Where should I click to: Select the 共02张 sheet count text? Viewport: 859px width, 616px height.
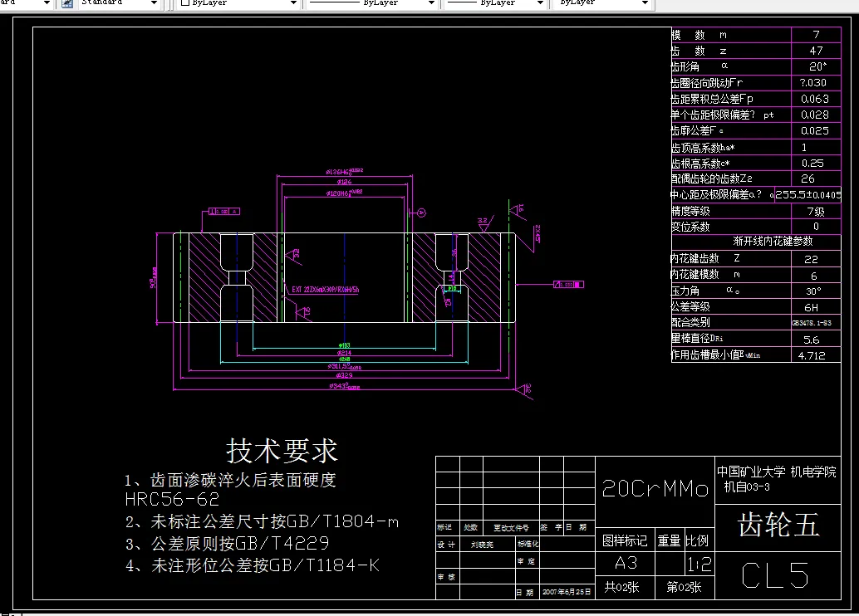pyautogui.click(x=621, y=587)
